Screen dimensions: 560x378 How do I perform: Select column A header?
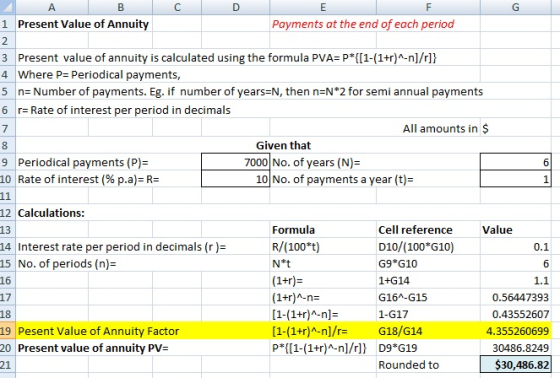pyautogui.click(x=52, y=7)
